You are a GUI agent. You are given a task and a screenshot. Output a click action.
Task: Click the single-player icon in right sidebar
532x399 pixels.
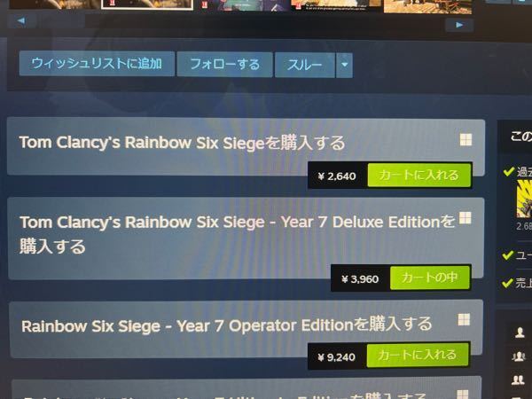[519, 332]
